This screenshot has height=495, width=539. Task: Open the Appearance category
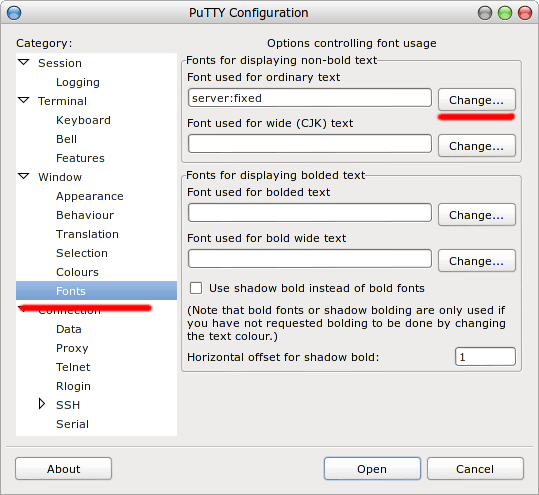tap(90, 196)
